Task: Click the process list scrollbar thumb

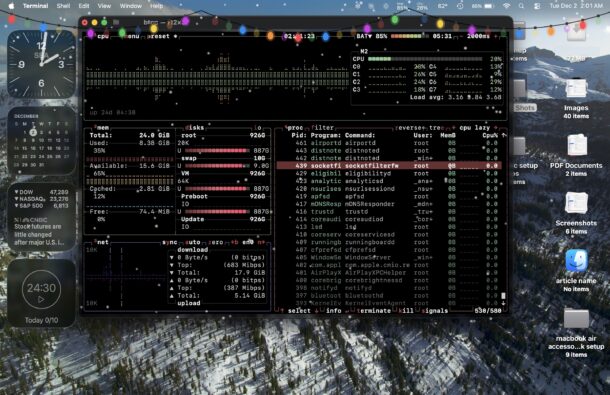Action: tap(503, 296)
